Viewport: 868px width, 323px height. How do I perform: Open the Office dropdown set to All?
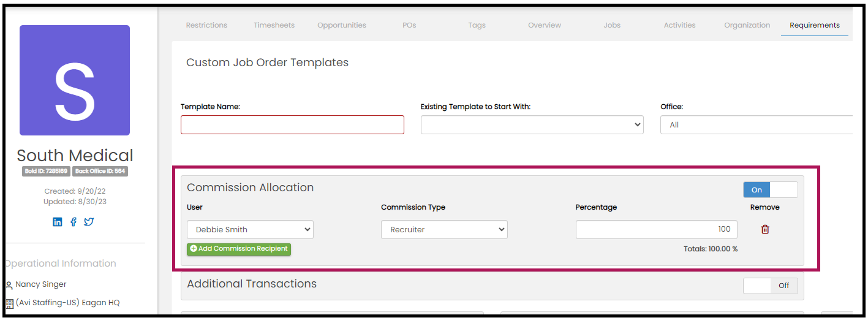pyautogui.click(x=757, y=125)
